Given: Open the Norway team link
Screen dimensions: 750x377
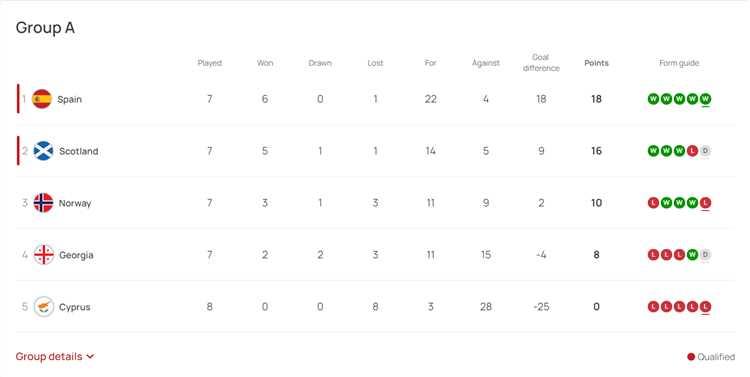Looking at the screenshot, I should tap(75, 203).
